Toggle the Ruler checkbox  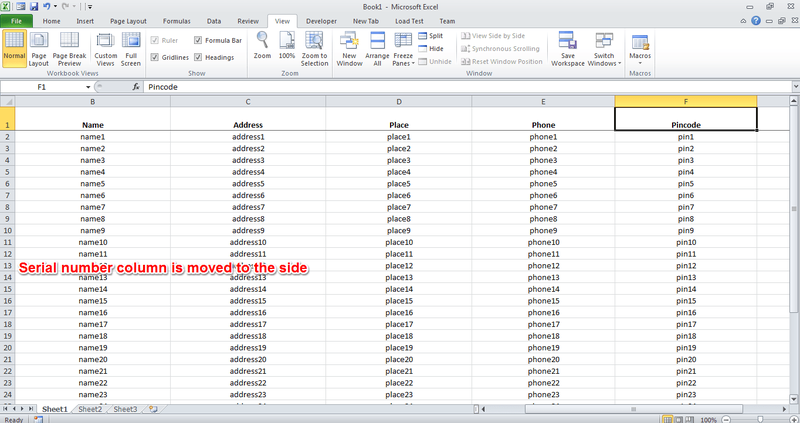(x=155, y=40)
